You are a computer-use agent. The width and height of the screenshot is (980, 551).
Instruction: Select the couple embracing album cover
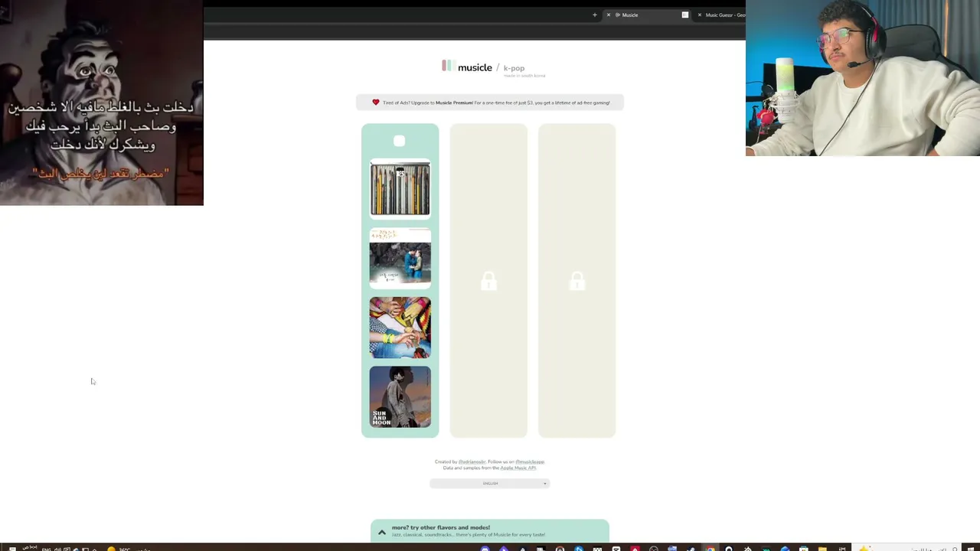click(x=400, y=258)
